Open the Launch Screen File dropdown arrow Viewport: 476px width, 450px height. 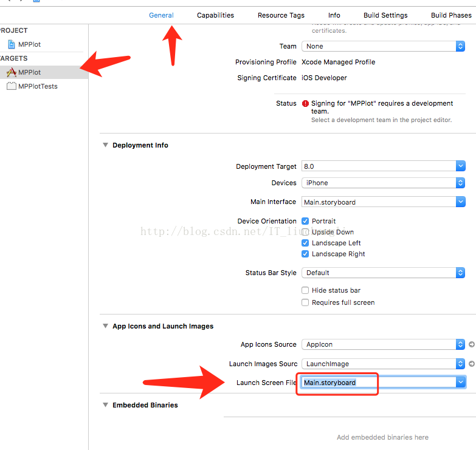(x=461, y=383)
